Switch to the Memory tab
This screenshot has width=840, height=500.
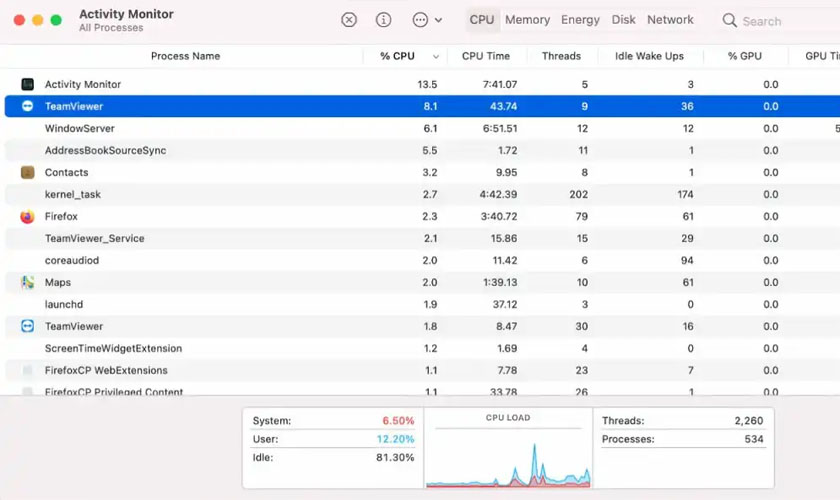527,20
